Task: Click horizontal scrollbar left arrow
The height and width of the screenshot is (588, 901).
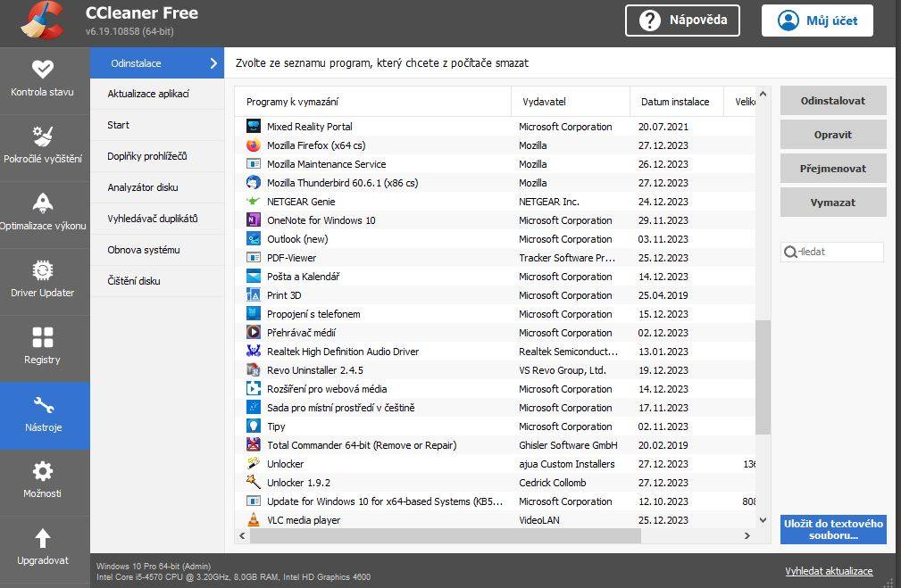Action: [243, 535]
